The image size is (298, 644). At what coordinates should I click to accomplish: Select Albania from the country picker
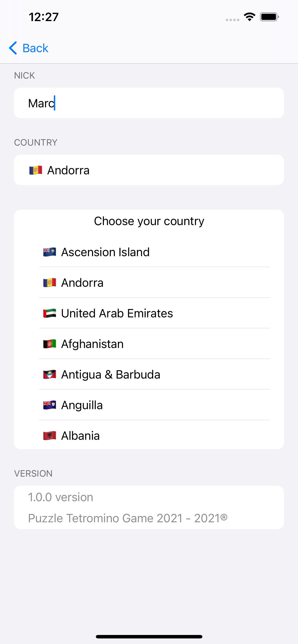coord(155,436)
